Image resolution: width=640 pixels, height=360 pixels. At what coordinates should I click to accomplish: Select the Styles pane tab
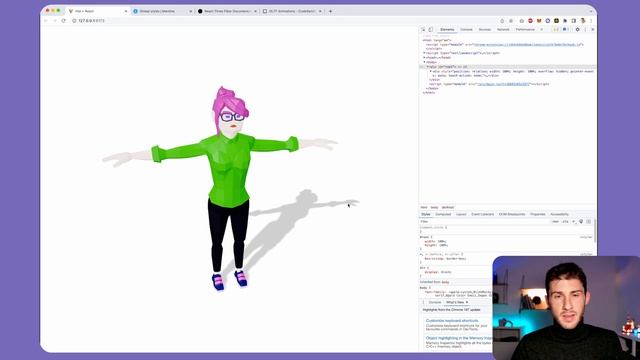426,214
